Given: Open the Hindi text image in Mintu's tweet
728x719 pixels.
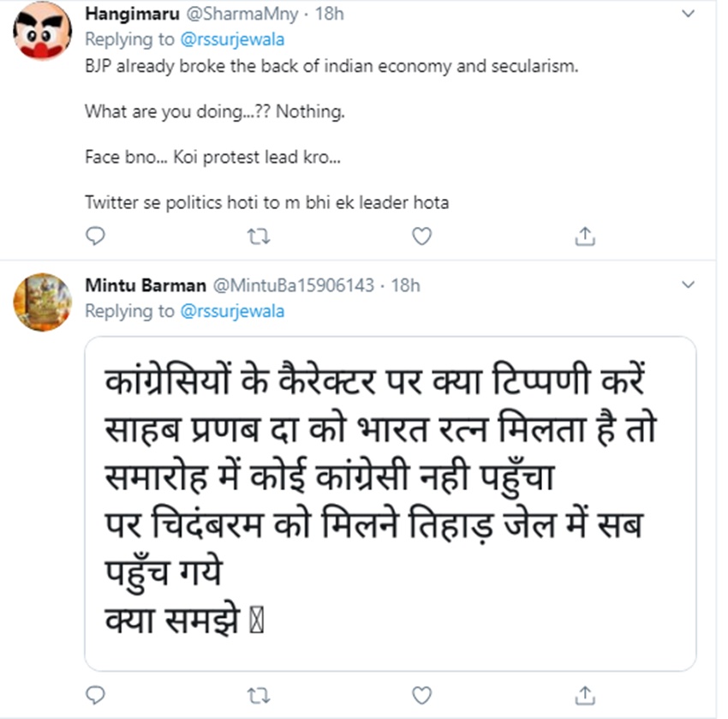Looking at the screenshot, I should [390, 502].
